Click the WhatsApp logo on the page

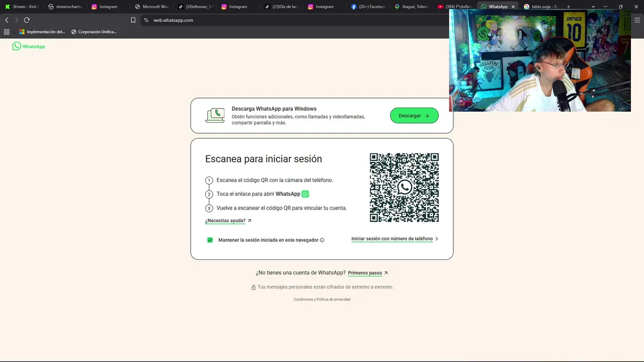click(x=29, y=46)
